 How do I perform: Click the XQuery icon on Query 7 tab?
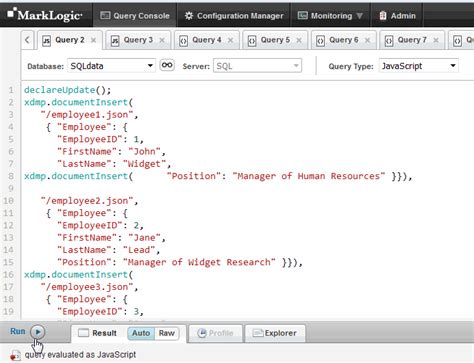click(389, 41)
